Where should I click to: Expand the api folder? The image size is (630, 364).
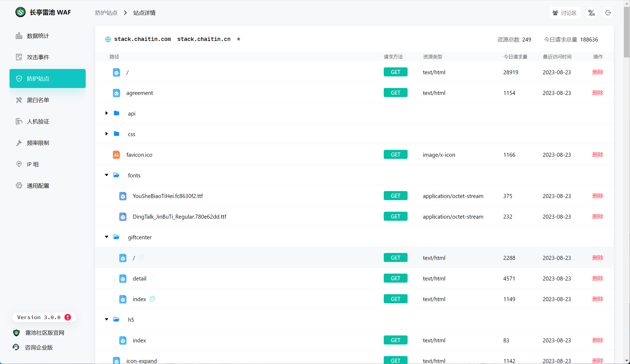click(x=106, y=113)
